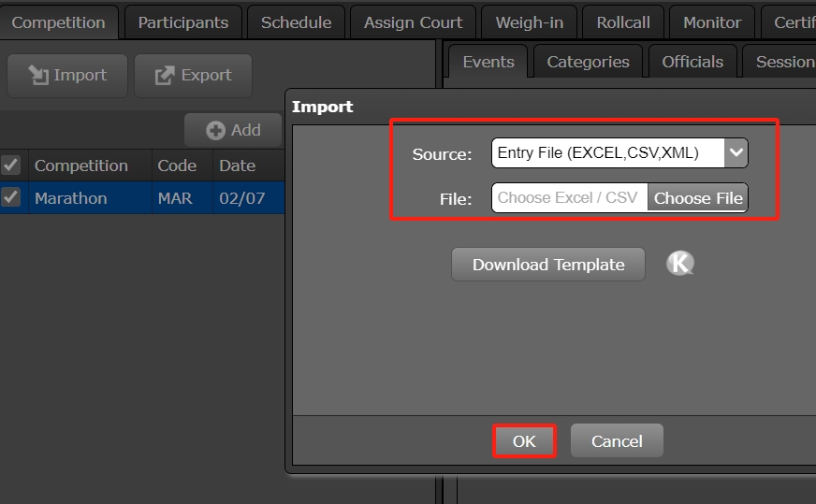Open the Weigh-in tab
The width and height of the screenshot is (816, 504).
[x=529, y=22]
